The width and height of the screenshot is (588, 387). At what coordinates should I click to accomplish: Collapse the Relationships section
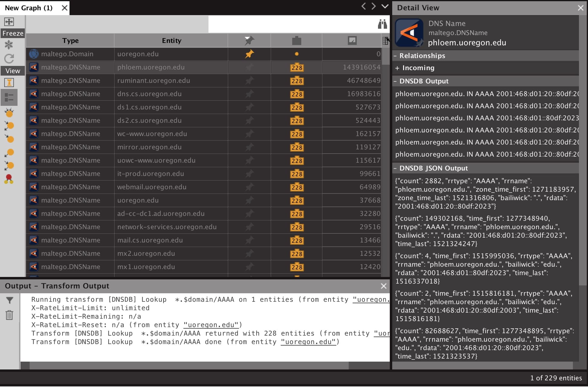point(395,56)
